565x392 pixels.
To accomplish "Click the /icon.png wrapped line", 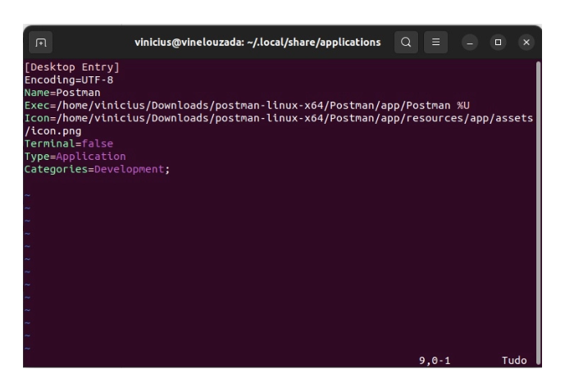I will 53,131.
